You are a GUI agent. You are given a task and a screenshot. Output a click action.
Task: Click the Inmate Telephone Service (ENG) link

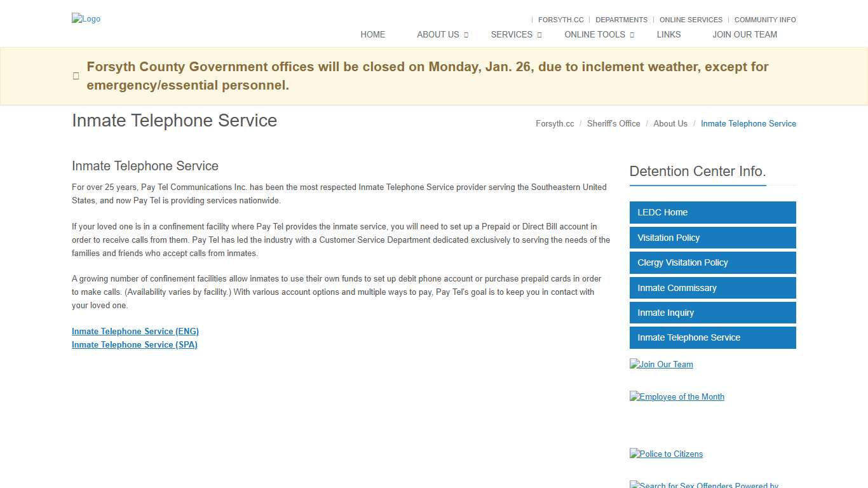(135, 331)
